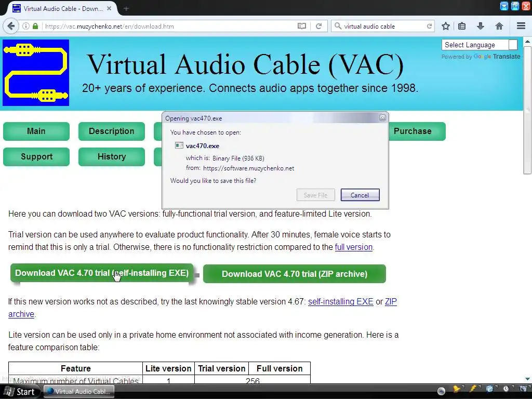Open the History page
This screenshot has height=399, width=532.
(112, 157)
